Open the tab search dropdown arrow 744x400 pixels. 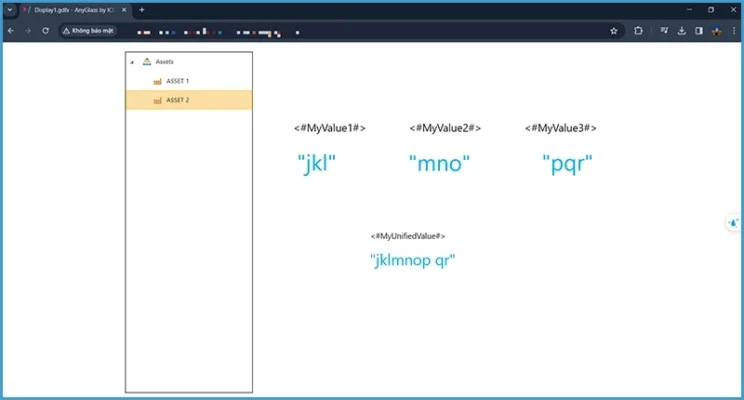[x=9, y=9]
